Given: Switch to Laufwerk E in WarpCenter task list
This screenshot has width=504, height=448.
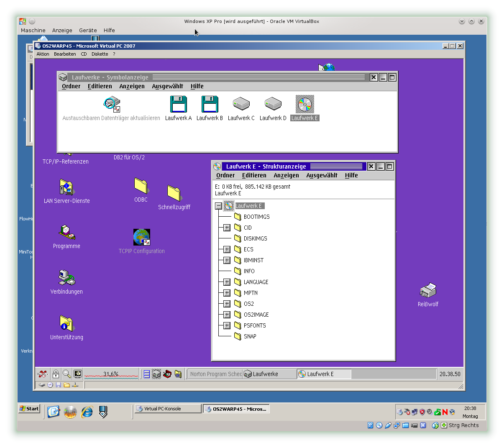Looking at the screenshot, I should [324, 374].
